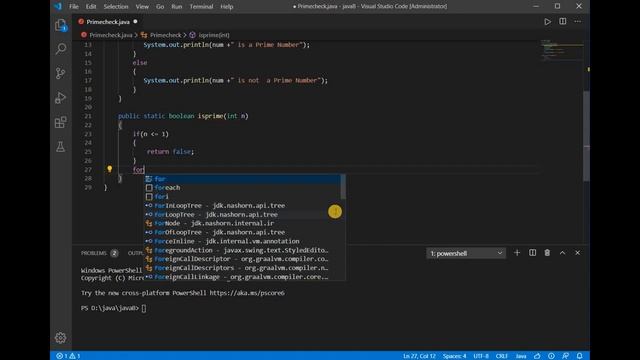Open the File menu

tap(74, 7)
